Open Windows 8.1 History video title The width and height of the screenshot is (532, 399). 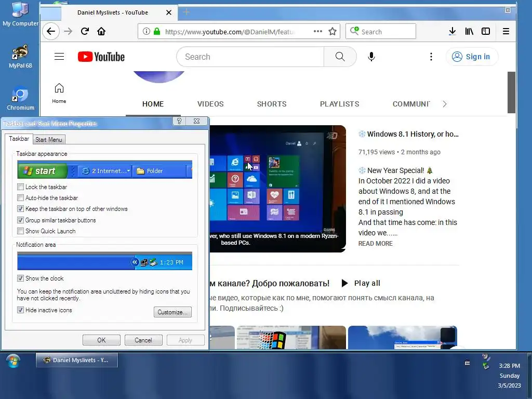pos(408,134)
